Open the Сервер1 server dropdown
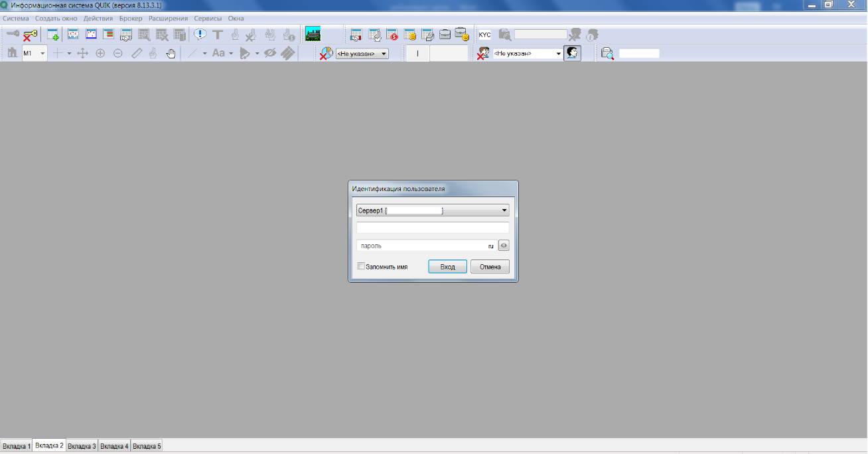 (433, 210)
